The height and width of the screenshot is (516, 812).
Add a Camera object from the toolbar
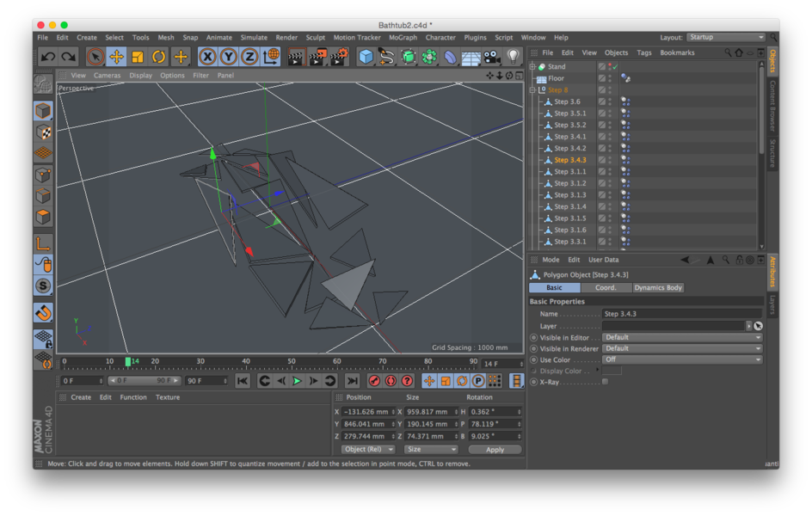point(491,57)
